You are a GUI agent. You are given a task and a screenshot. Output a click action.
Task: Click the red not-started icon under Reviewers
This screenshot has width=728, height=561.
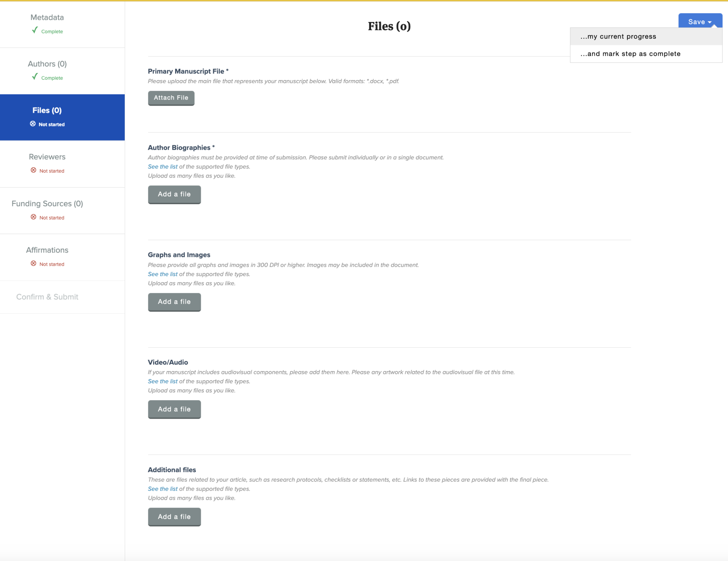click(33, 170)
